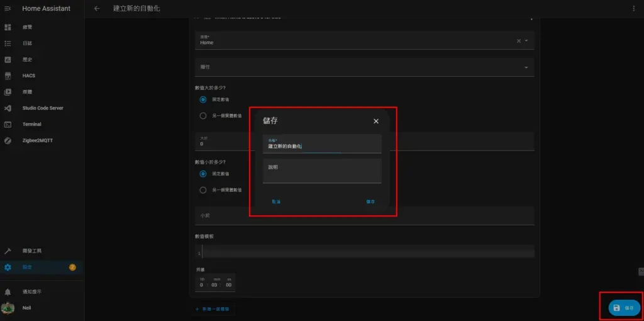The height and width of the screenshot is (321, 644).
Task: Select 另一個實體數值 radio under 數值大於多少
Action: [203, 116]
